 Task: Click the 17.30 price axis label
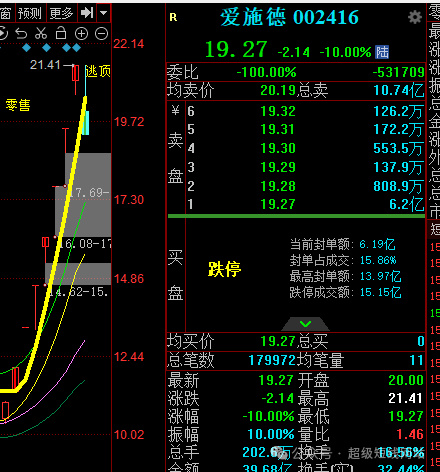coord(129,200)
